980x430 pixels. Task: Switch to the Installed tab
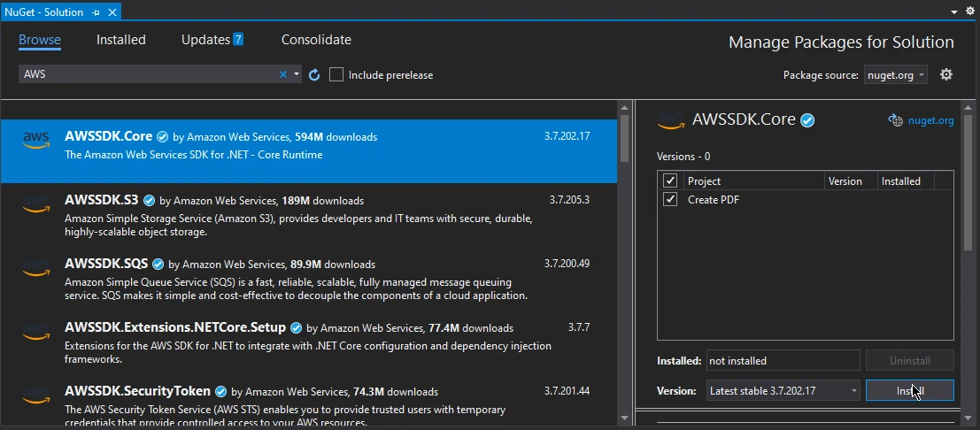tap(121, 40)
